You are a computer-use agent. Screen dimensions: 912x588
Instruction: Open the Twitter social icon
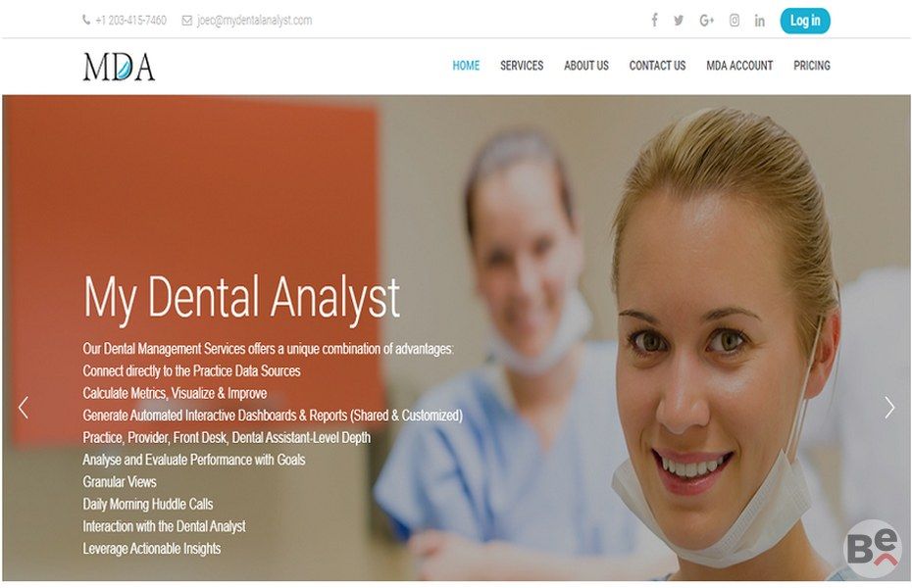point(679,21)
